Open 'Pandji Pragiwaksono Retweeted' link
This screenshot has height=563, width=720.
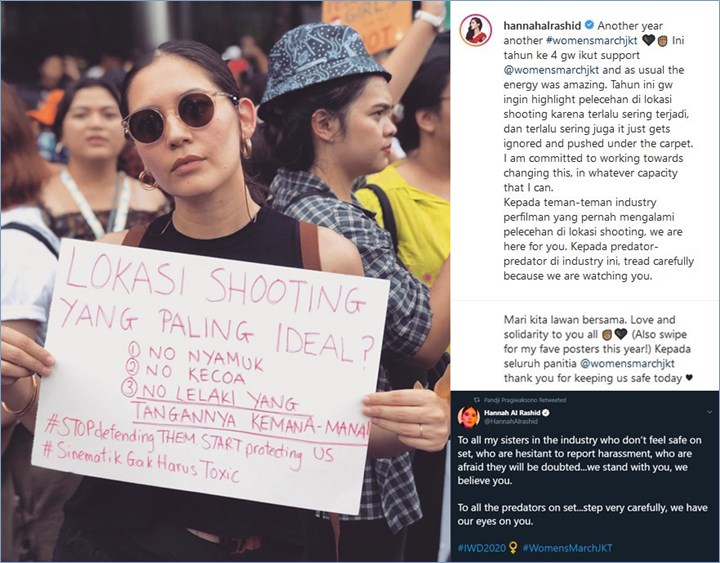coord(525,400)
